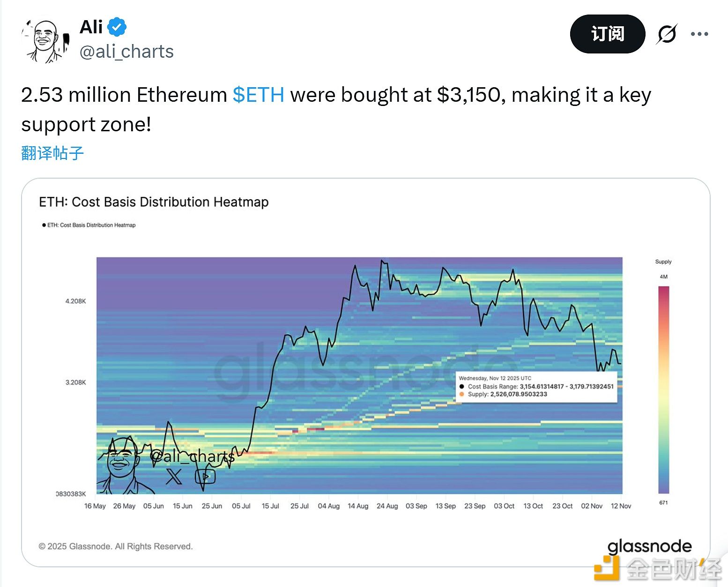The height and width of the screenshot is (587, 728).
Task: Click the Supply color scale bar
Action: pyautogui.click(x=663, y=389)
